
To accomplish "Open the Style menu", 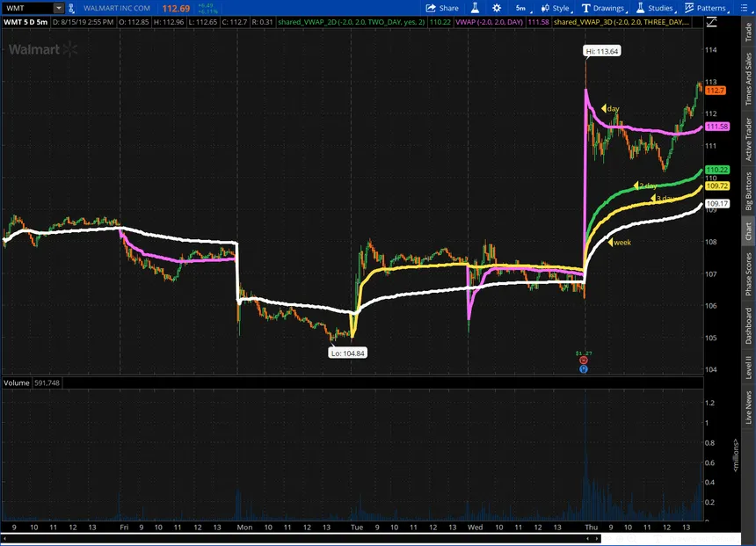I will tap(556, 8).
